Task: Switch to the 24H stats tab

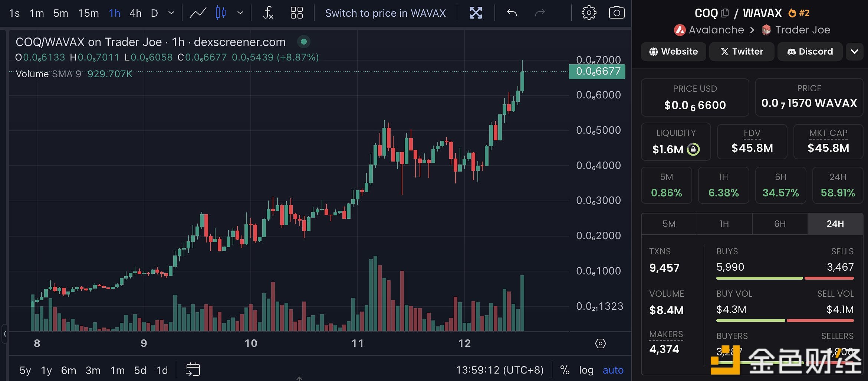Action: pos(835,224)
